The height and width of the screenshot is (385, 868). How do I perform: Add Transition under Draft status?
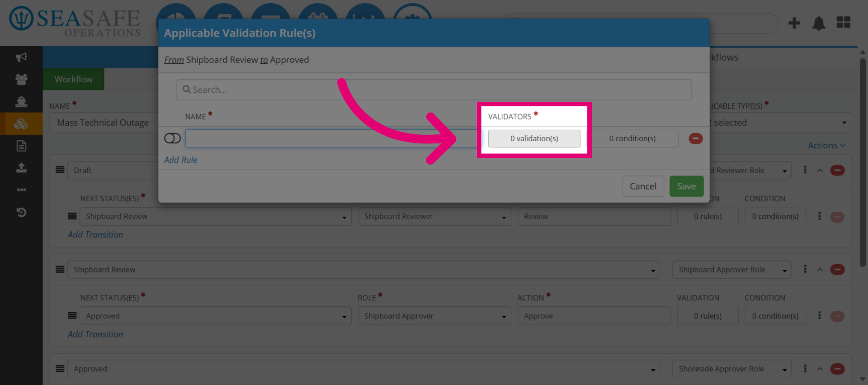pyautogui.click(x=95, y=235)
